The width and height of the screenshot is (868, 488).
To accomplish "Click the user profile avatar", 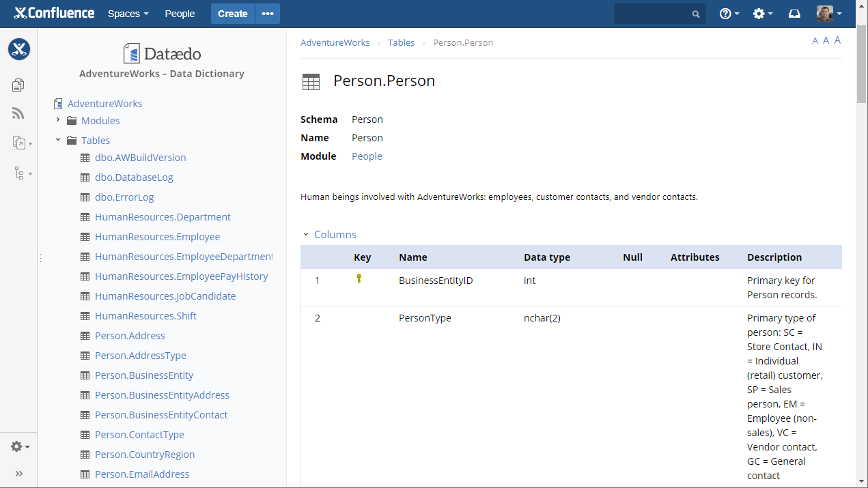I will tap(824, 14).
